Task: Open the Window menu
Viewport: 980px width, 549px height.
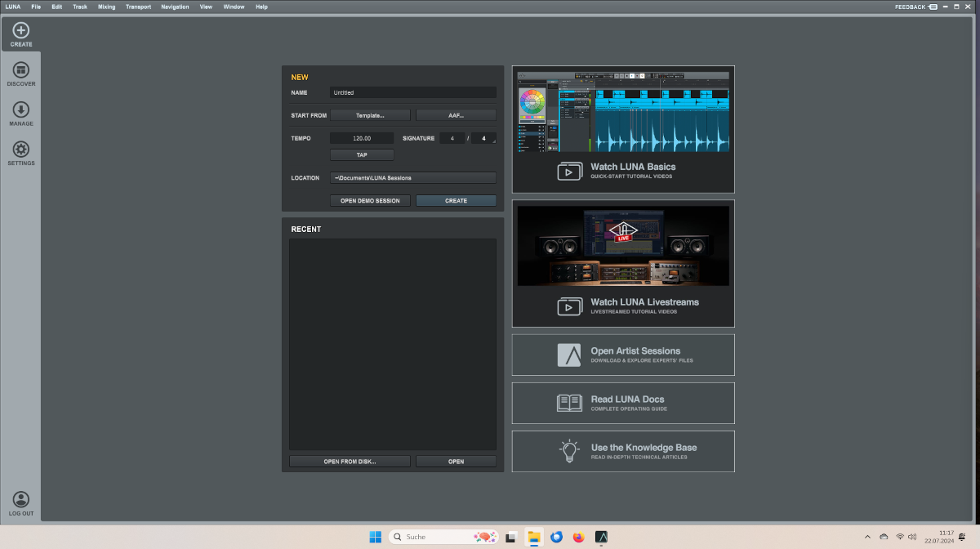Action: [x=234, y=7]
